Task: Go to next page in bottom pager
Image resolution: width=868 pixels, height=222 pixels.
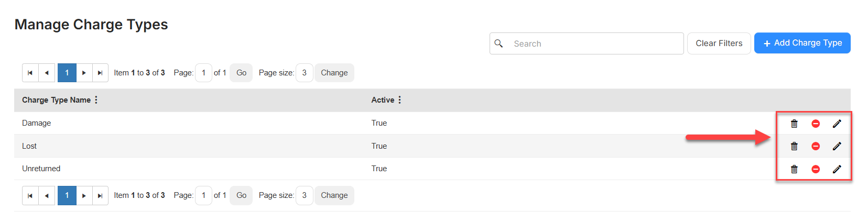Action: 84,195
